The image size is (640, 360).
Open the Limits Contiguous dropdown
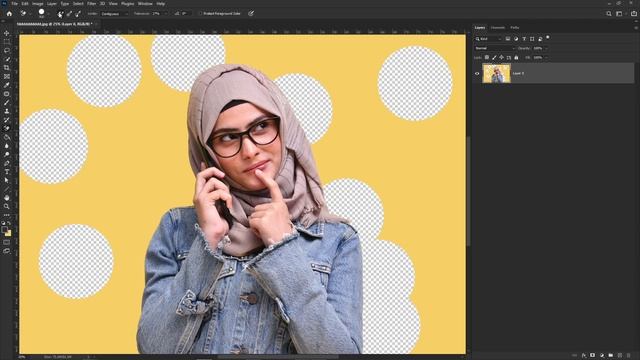pyautogui.click(x=114, y=14)
